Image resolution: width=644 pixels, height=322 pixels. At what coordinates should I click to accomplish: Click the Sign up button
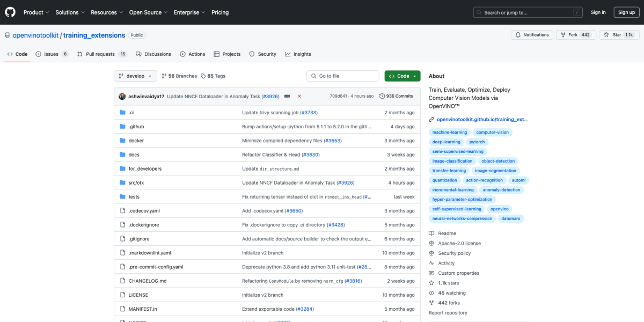pos(626,12)
